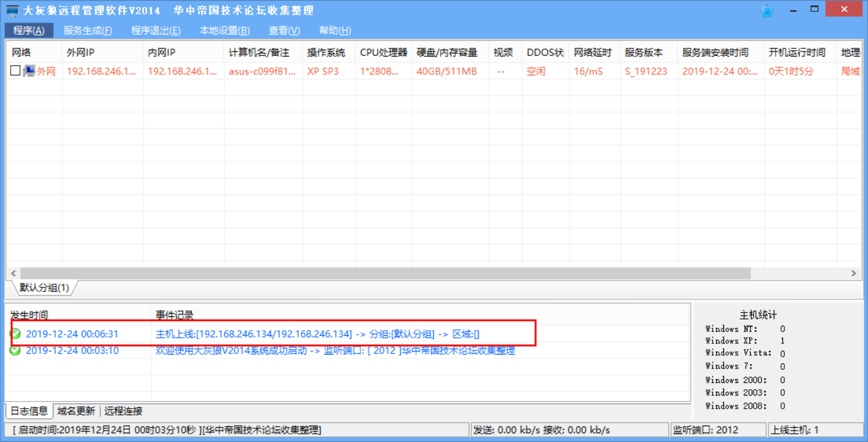
Task: Click the Windows 7 count in 主机统计
Action: point(782,367)
